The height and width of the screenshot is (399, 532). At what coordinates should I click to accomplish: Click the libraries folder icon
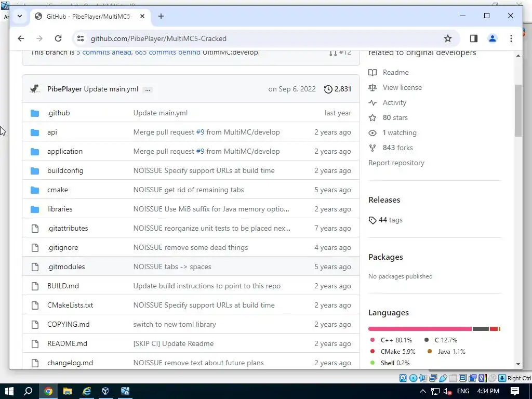[35, 209]
